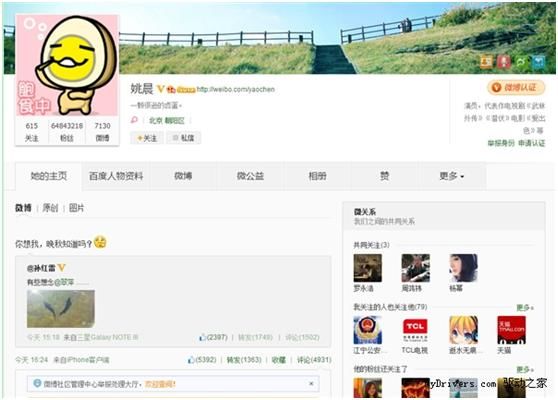
Task: View the 7130 微博 posts count
Action: point(102,132)
